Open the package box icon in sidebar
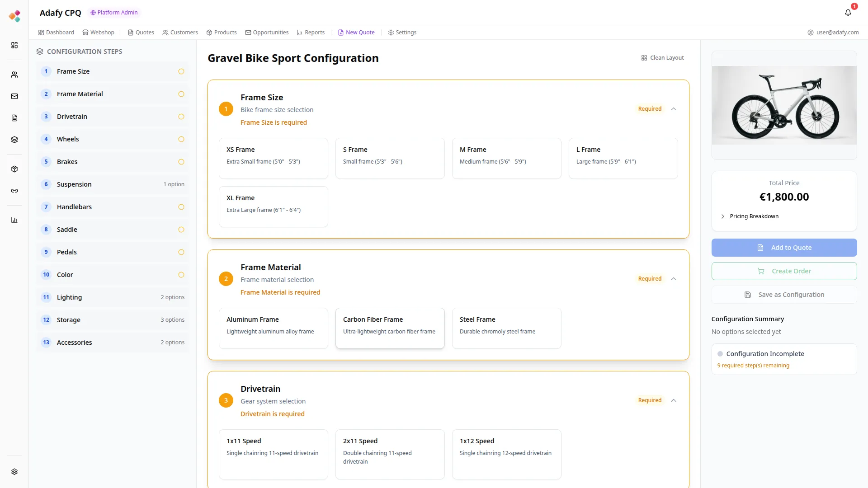 point(14,169)
